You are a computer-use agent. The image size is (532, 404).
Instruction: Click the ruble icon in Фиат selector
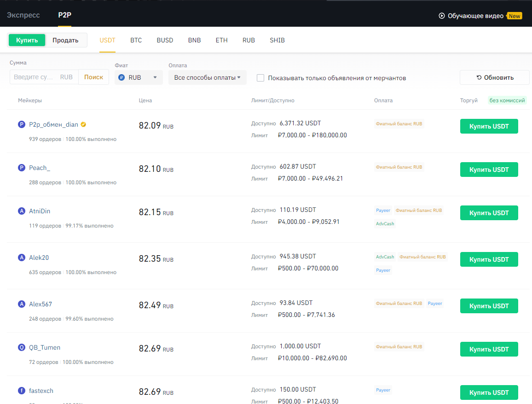121,77
